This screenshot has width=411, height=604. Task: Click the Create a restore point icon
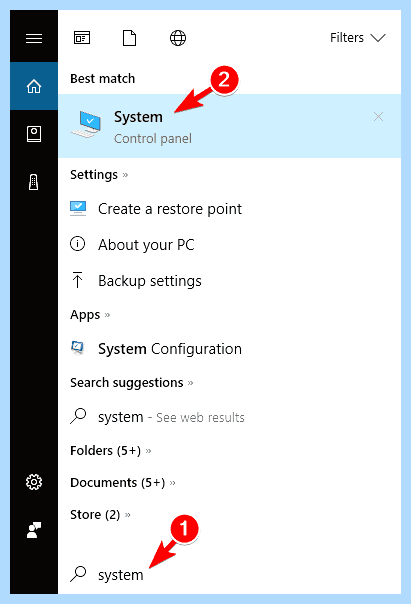(78, 208)
